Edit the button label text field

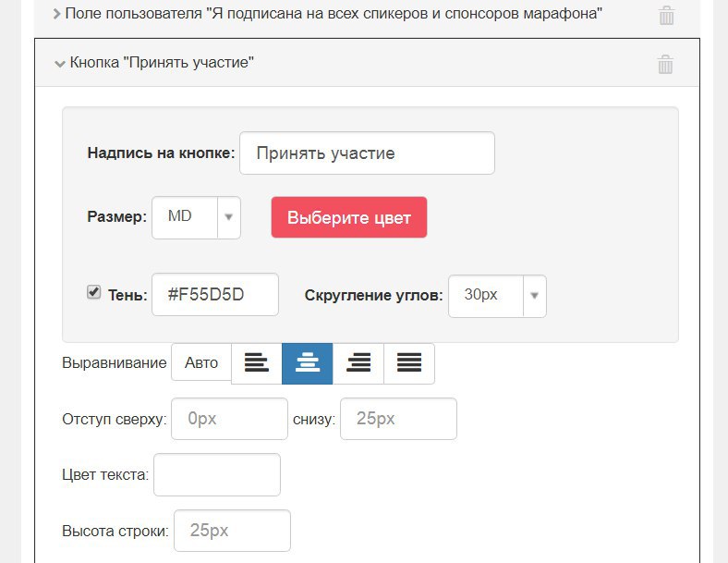pos(368,153)
